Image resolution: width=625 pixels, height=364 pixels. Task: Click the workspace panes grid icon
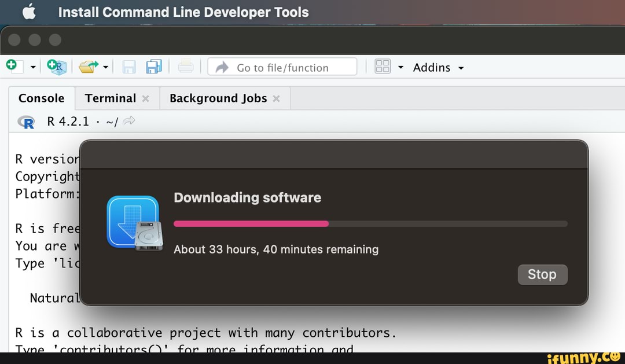click(383, 67)
